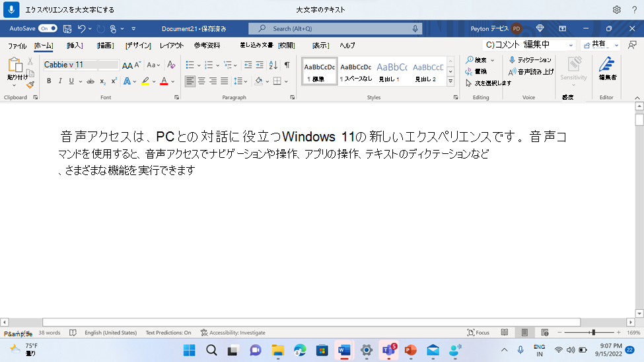Open Borders dropdown arrow
This screenshot has width=644, height=362.
click(286, 81)
